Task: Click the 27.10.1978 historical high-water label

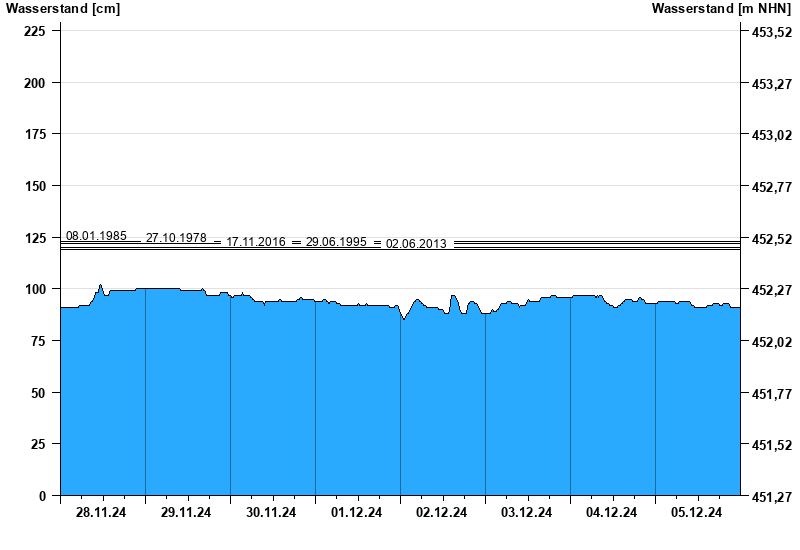Action: [176, 238]
